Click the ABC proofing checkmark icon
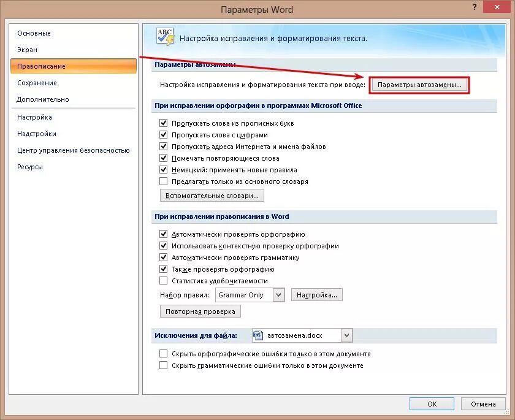 click(165, 37)
